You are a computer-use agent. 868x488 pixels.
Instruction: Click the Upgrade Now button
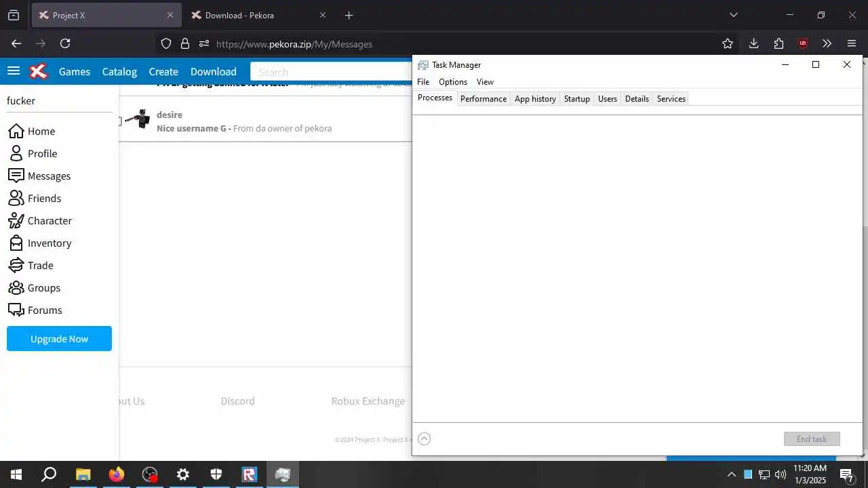click(x=59, y=338)
